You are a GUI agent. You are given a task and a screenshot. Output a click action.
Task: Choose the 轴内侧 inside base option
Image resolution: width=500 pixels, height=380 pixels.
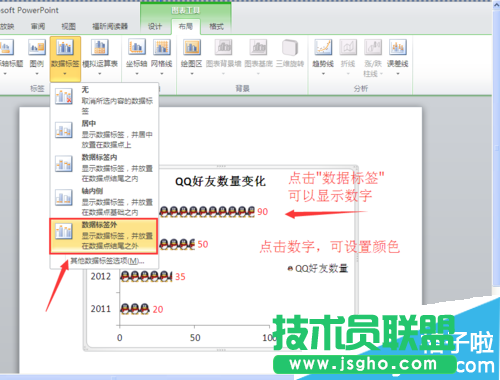(104, 201)
